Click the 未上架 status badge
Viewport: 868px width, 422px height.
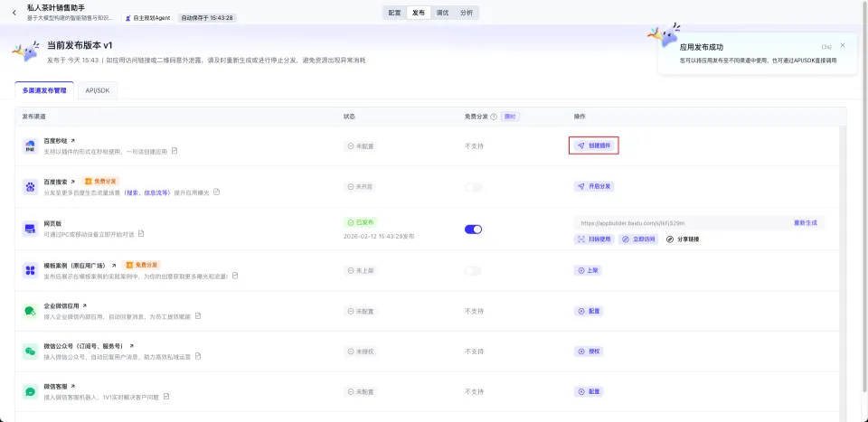coord(361,270)
